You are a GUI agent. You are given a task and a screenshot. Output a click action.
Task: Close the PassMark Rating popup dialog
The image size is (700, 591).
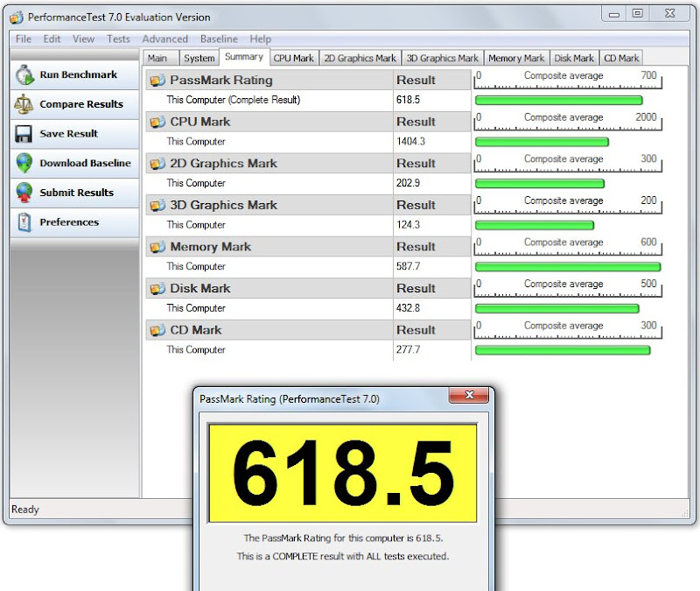tap(469, 395)
